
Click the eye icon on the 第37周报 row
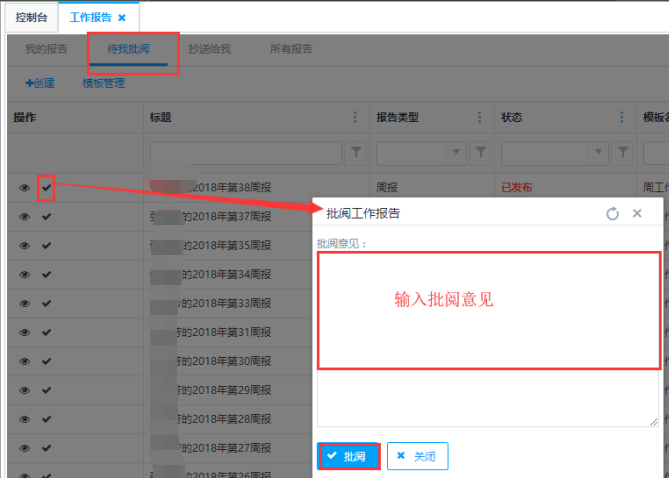(25, 216)
